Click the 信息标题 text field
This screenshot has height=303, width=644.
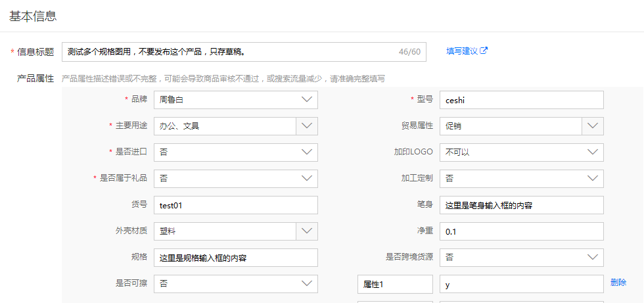click(230, 52)
